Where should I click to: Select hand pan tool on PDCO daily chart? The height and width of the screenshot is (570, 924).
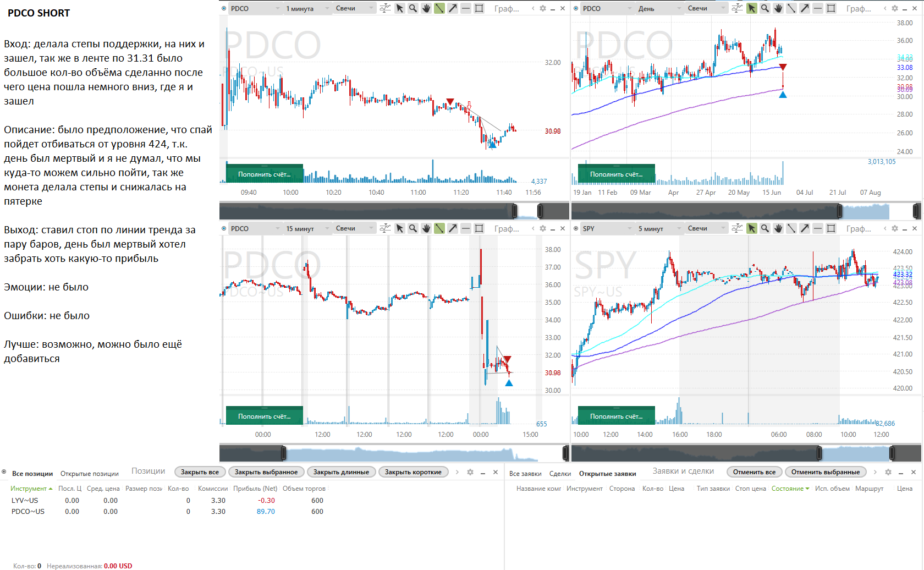point(778,8)
